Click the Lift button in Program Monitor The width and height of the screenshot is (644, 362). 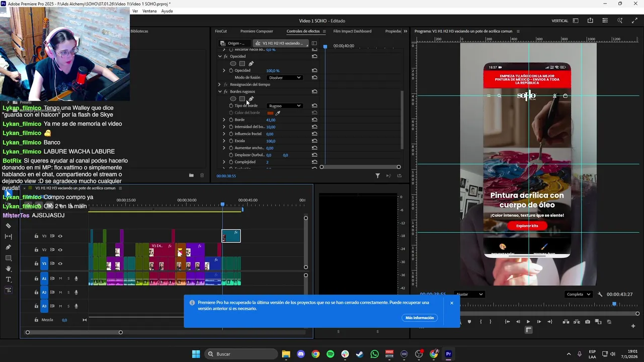pos(566,322)
